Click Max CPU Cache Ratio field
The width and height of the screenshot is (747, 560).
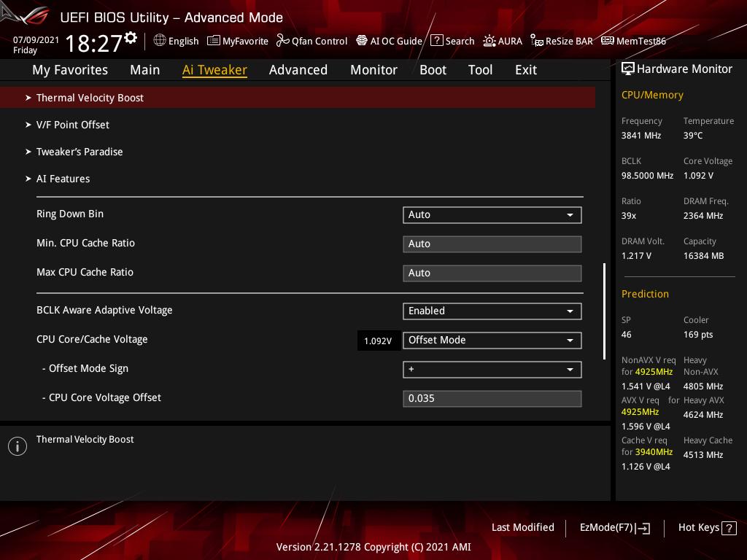492,273
